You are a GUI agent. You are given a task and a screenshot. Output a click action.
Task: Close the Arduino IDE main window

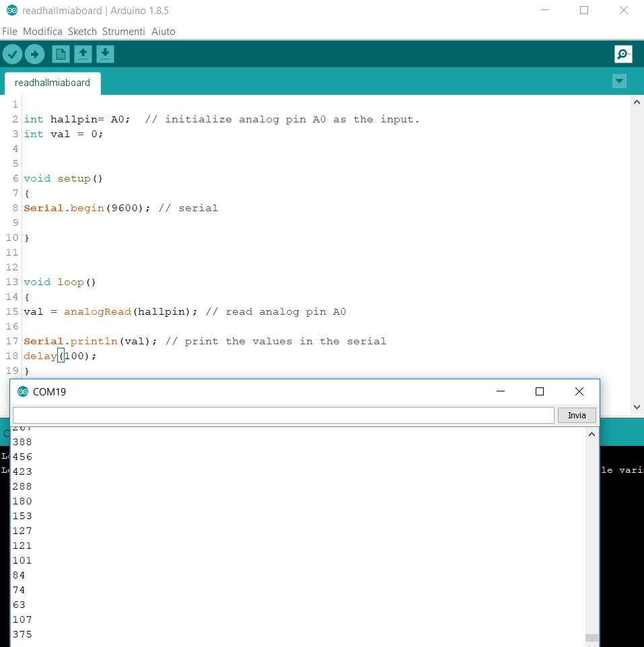624,10
